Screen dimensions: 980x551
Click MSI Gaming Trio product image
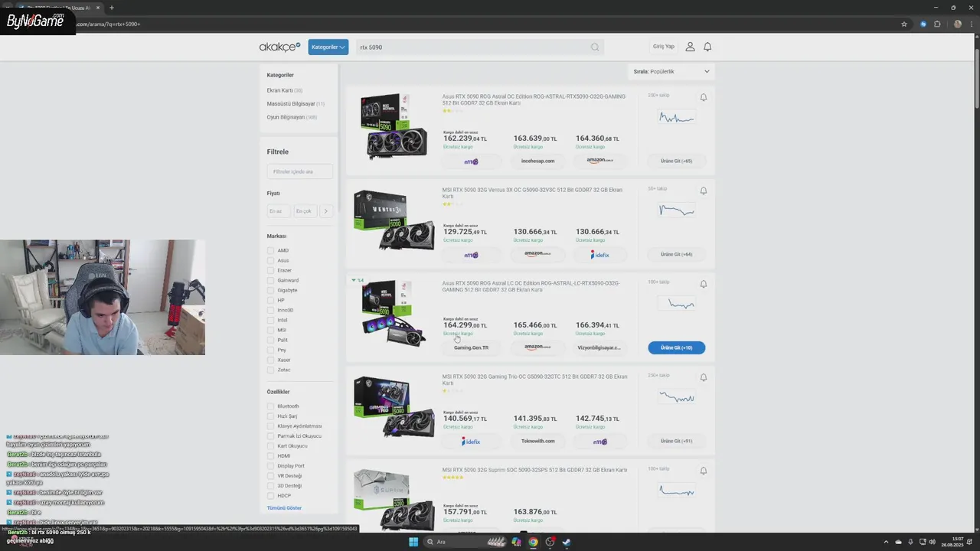pos(394,407)
